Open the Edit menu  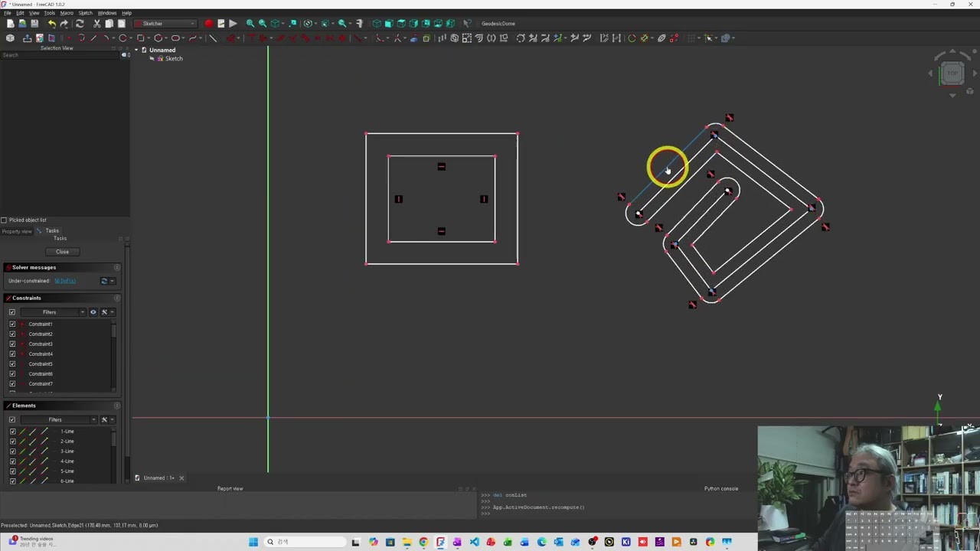20,13
